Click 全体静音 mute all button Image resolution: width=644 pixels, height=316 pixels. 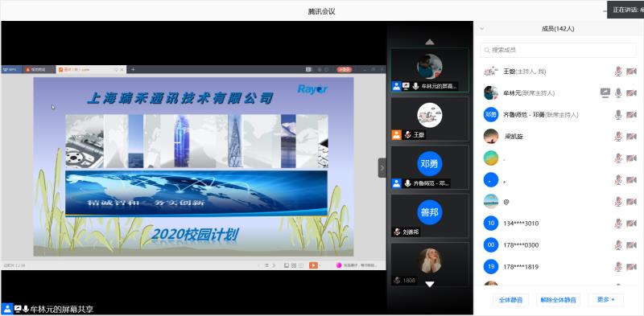[510, 300]
